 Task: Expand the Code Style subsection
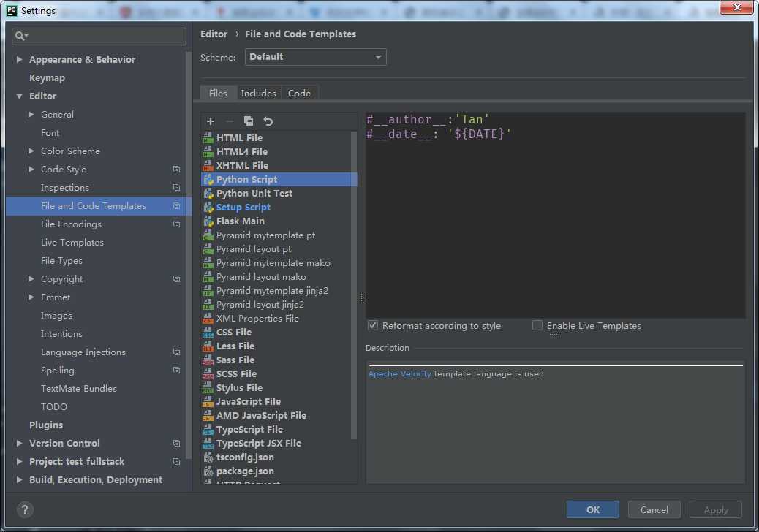[31, 170]
